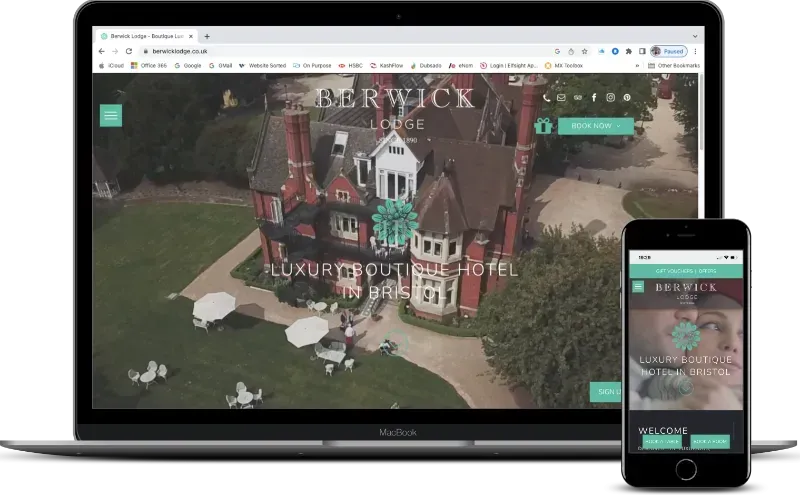Click the Luxury Boutique Hotel heading
The image size is (800, 495).
coord(394,281)
